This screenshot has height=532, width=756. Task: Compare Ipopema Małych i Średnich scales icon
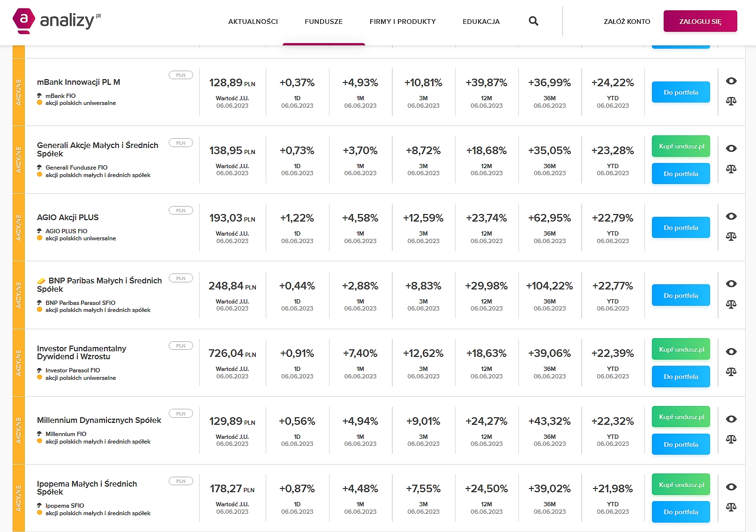731,507
